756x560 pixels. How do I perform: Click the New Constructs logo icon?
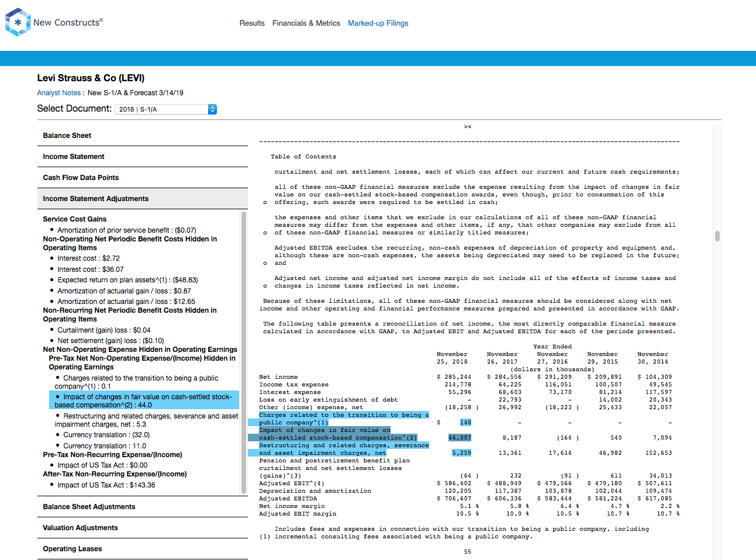[x=18, y=22]
